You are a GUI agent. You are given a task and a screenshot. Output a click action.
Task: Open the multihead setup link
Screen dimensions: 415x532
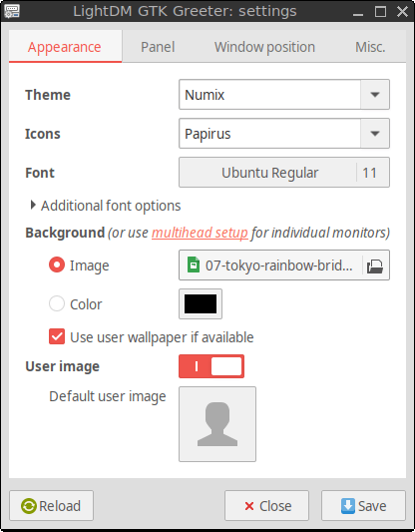coord(200,234)
